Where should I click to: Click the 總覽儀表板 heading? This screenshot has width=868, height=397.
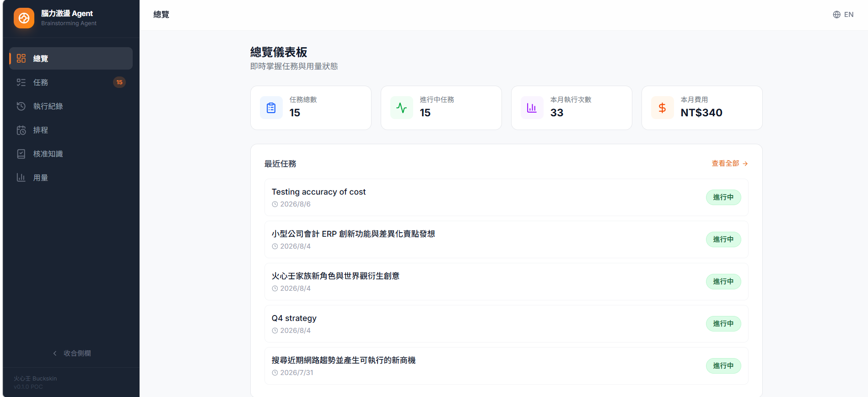(x=279, y=52)
